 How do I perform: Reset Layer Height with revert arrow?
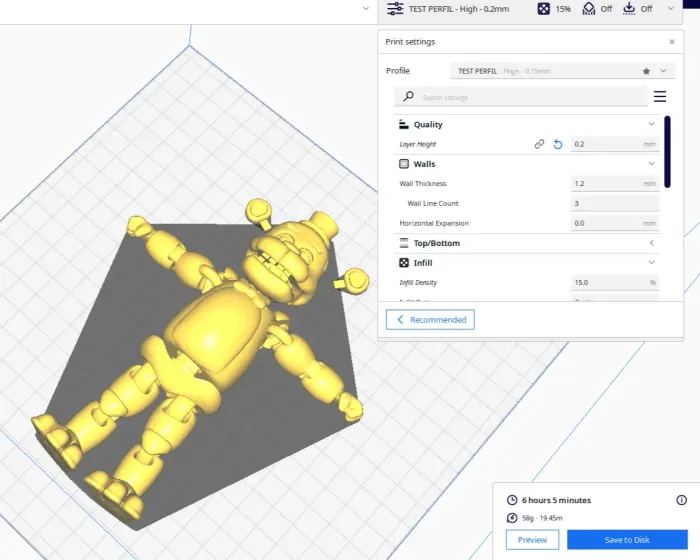[558, 144]
